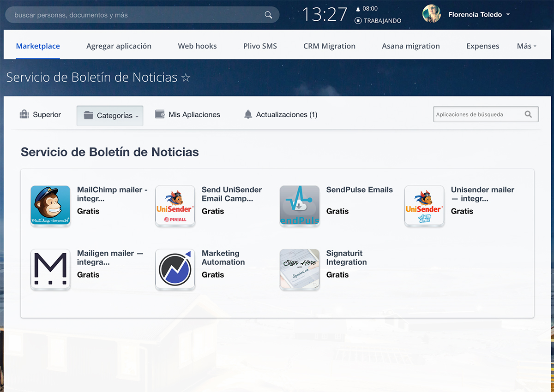Screen dimensions: 554x392
Task: Click the 13:27 clock display
Action: coord(325,15)
